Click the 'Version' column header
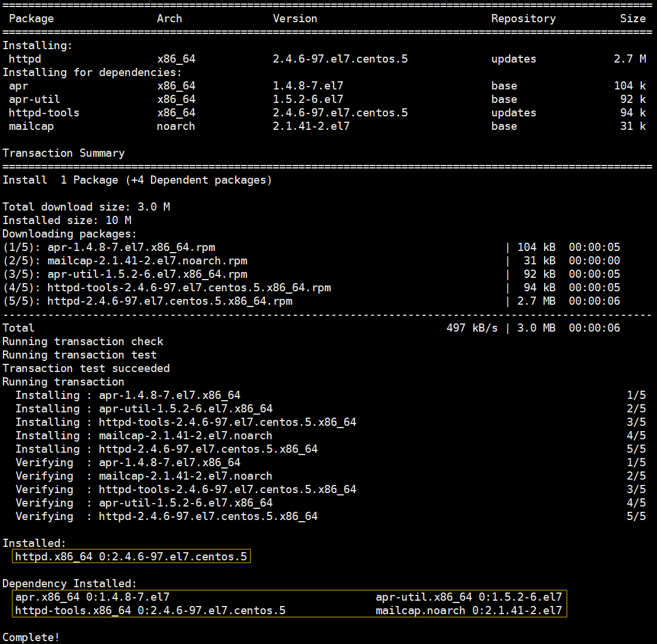Image resolution: width=657 pixels, height=644 pixels. [x=295, y=19]
